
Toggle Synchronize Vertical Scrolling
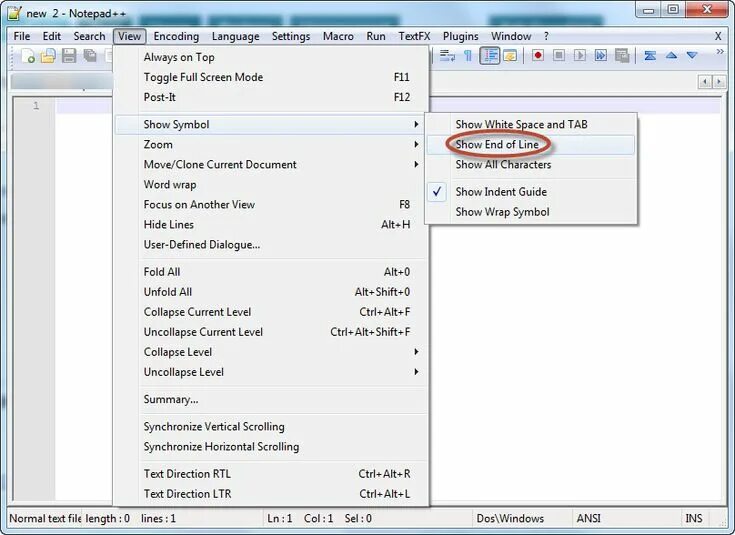pyautogui.click(x=271, y=427)
